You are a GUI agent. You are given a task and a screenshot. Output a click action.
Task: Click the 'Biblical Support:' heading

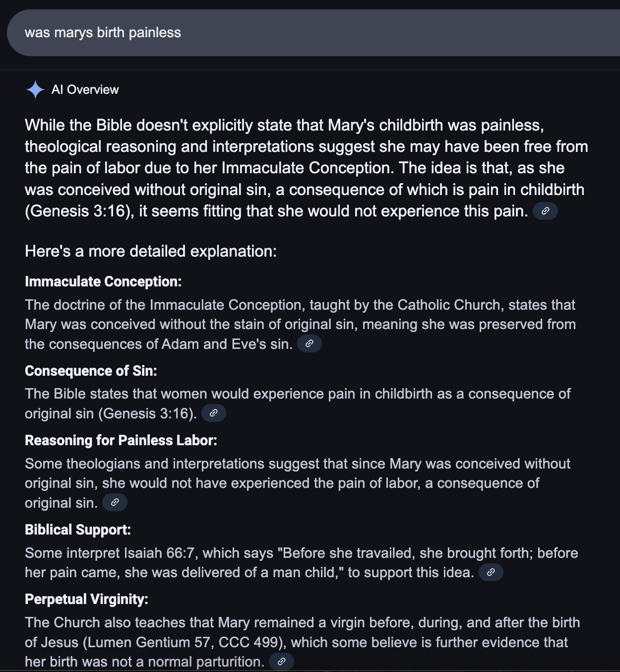78,530
